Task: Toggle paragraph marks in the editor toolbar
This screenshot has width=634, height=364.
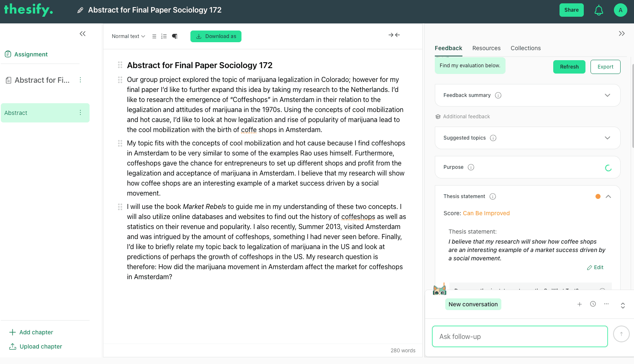Action: pos(175,36)
